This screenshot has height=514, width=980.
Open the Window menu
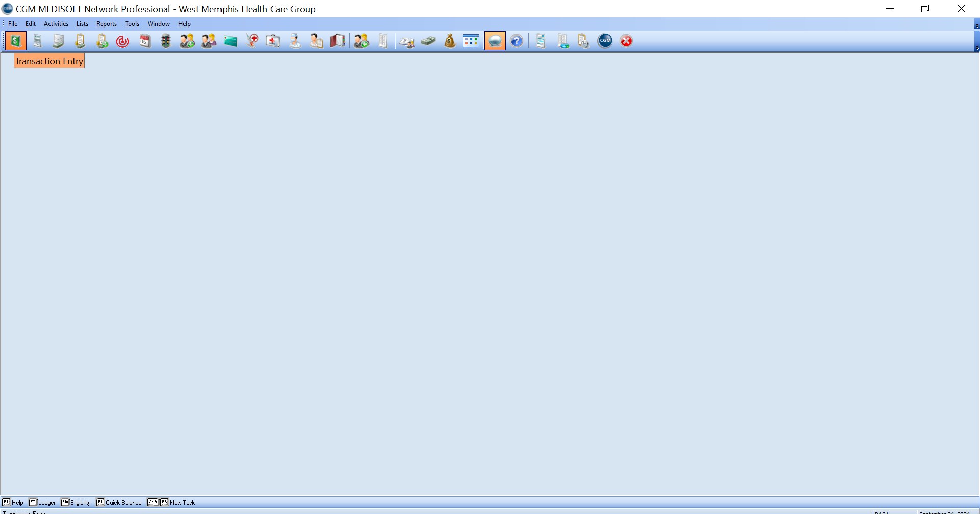(x=159, y=24)
